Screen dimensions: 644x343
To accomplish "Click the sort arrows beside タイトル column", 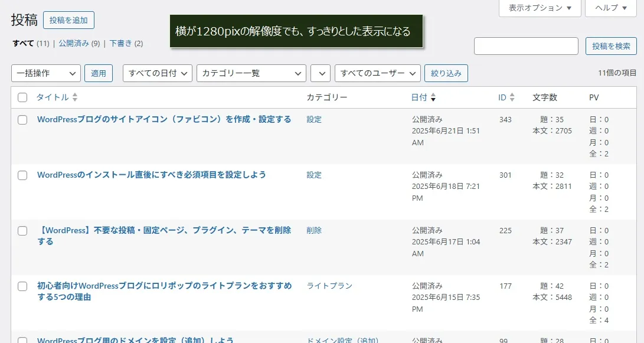I will pos(75,97).
